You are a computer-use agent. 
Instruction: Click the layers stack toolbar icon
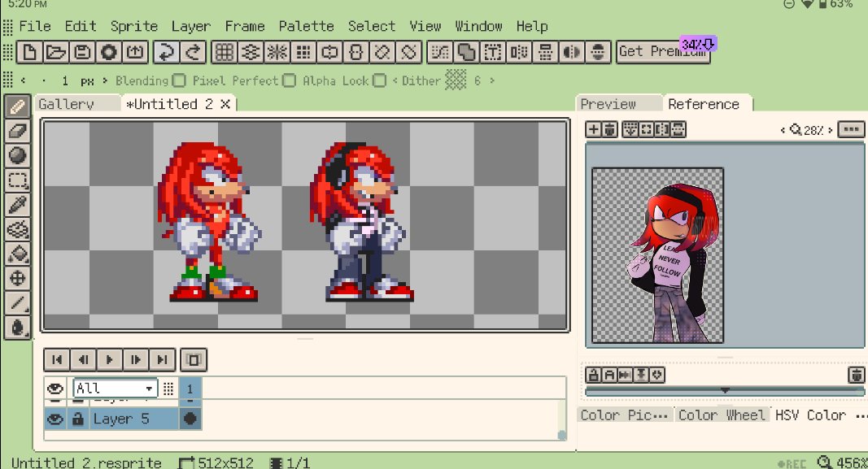point(251,53)
